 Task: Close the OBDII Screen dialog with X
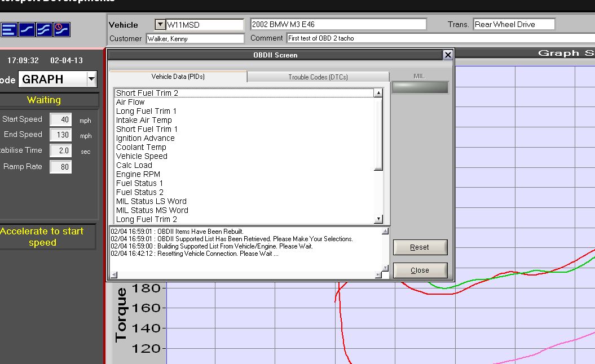(x=448, y=55)
